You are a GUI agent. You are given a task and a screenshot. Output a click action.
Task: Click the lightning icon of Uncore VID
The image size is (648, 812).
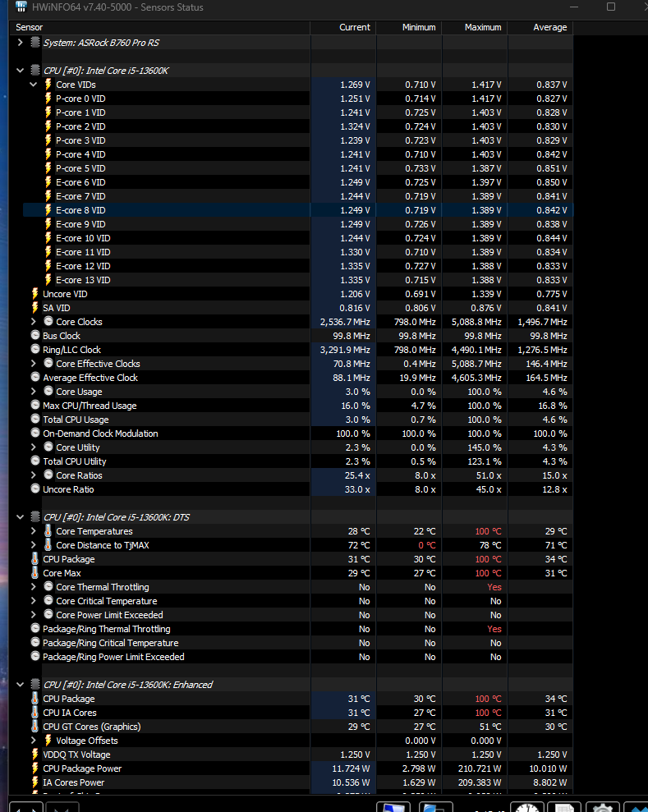[x=35, y=294]
